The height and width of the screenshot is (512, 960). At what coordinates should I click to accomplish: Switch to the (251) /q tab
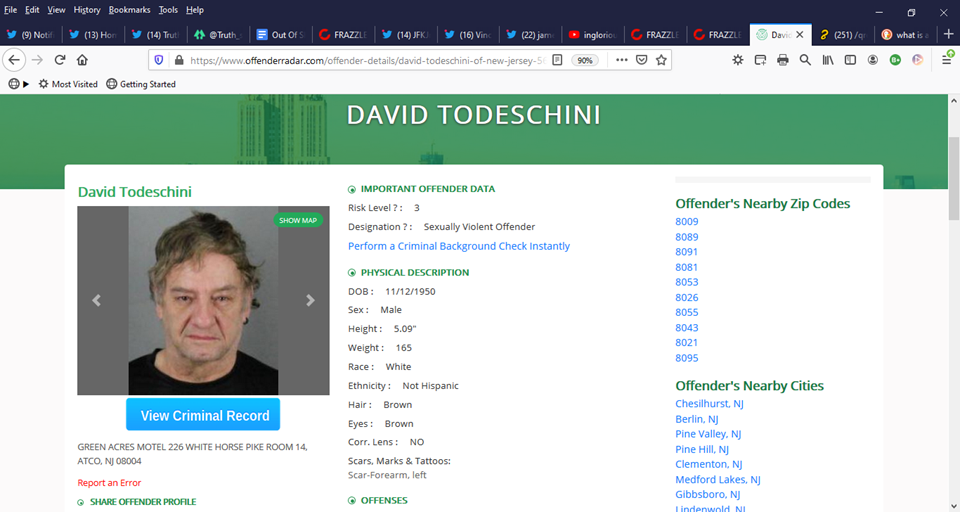pos(843,35)
